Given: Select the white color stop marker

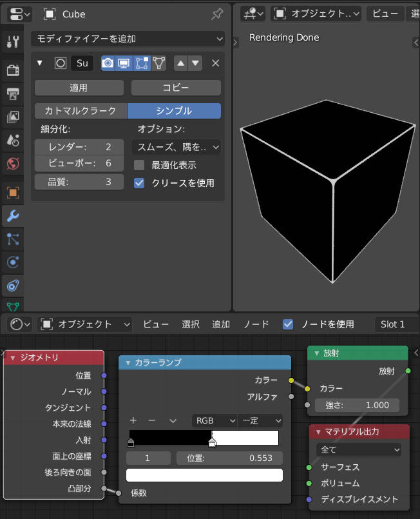Looking at the screenshot, I should pyautogui.click(x=212, y=442).
